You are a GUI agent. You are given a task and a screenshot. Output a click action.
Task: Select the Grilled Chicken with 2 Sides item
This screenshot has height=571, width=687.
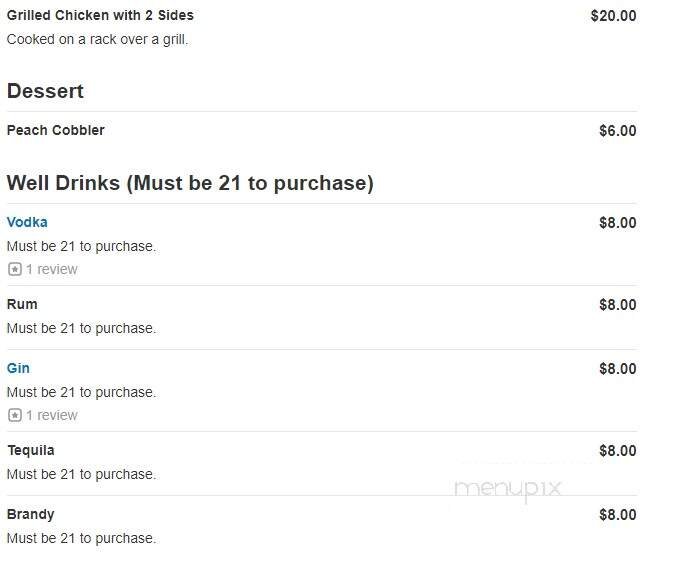(100, 16)
